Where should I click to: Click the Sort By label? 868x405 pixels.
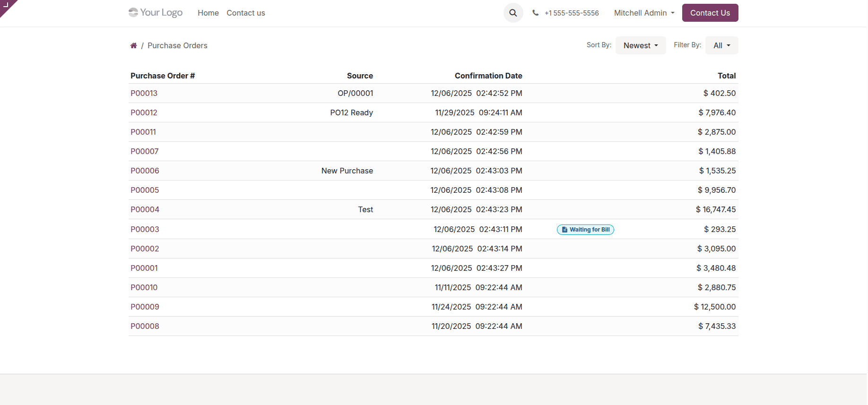click(599, 45)
